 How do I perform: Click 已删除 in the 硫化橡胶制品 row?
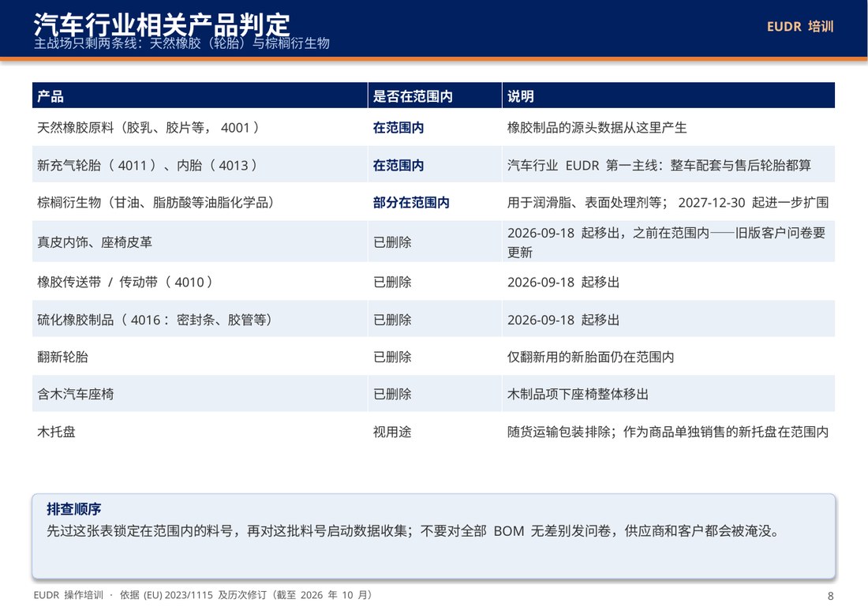coord(392,320)
